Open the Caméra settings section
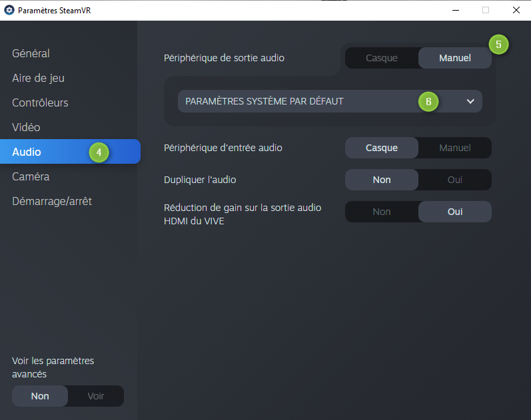The height and width of the screenshot is (420, 531). tap(31, 176)
